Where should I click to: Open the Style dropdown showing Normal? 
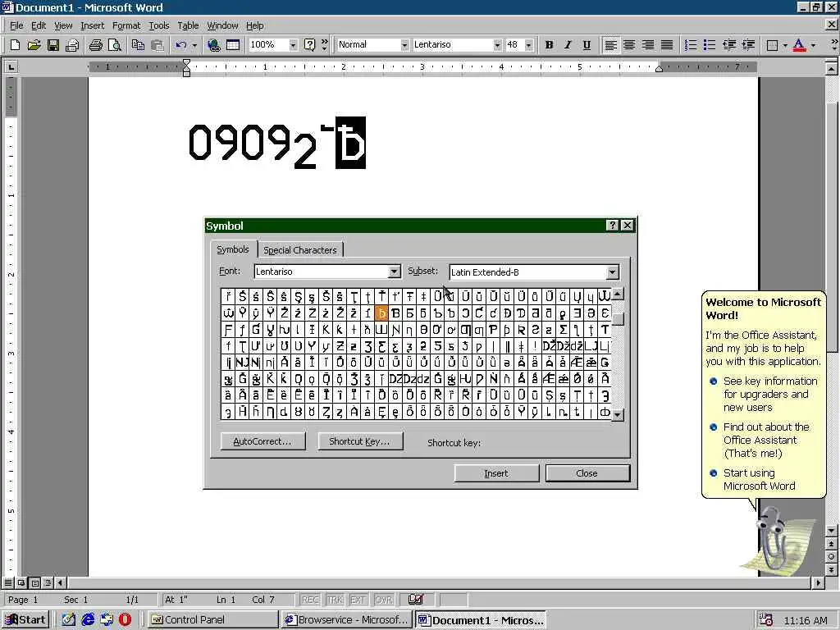click(x=404, y=45)
